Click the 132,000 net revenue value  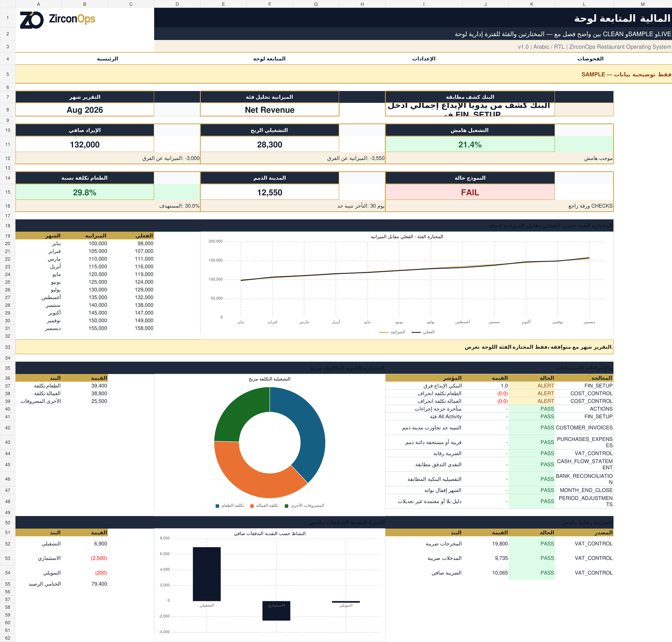[85, 145]
